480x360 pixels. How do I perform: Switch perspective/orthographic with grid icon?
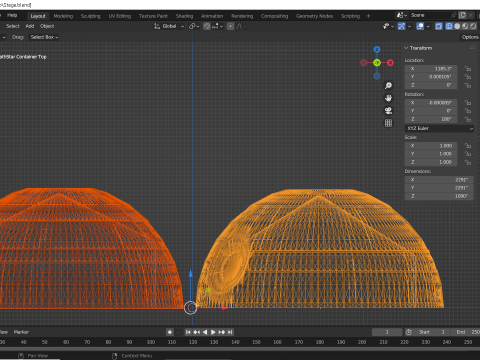click(388, 123)
